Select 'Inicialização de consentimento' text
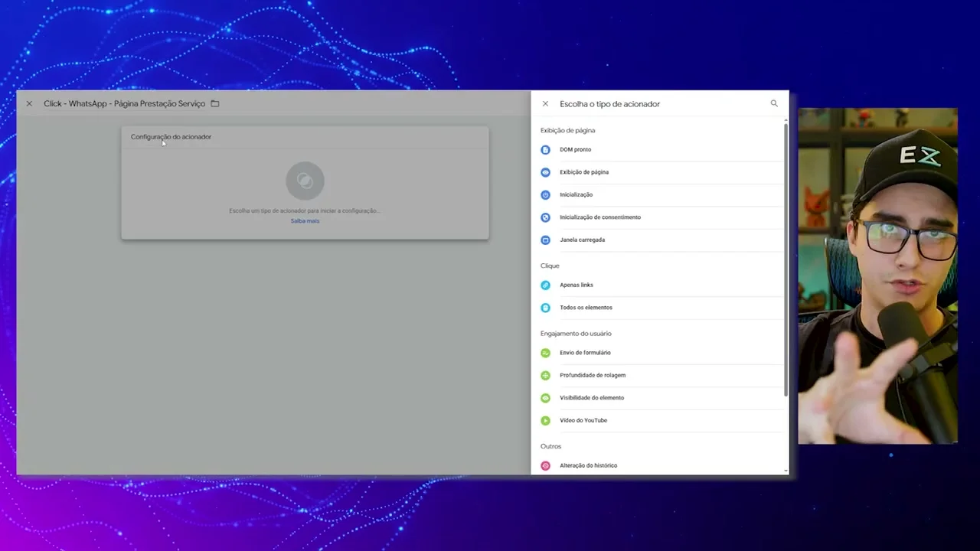980x551 pixels. pyautogui.click(x=600, y=217)
